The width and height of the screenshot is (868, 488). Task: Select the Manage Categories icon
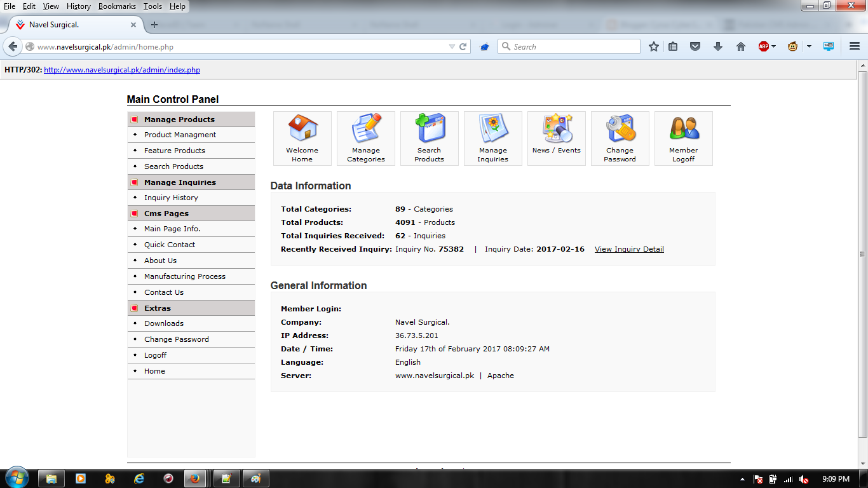click(x=365, y=138)
